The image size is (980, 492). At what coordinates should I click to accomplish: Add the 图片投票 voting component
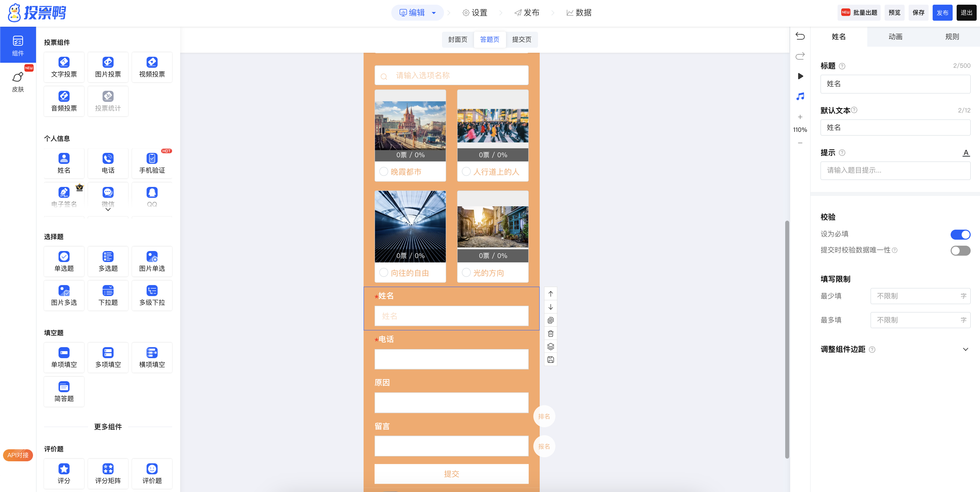pyautogui.click(x=108, y=67)
